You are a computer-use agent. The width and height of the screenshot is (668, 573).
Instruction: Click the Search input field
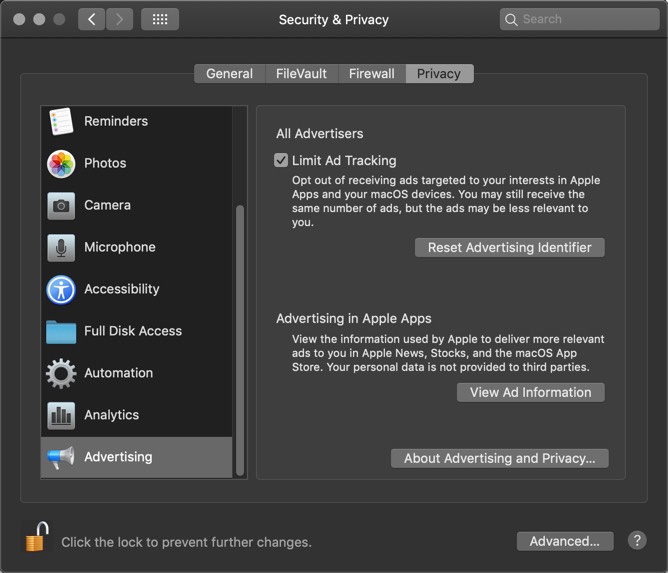[579, 19]
